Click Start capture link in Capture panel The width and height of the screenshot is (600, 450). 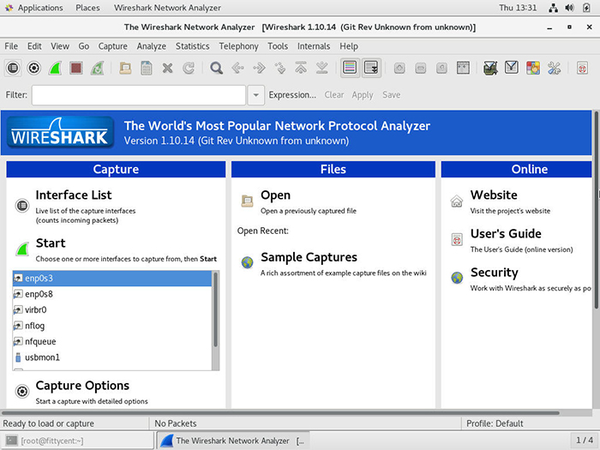coord(50,243)
